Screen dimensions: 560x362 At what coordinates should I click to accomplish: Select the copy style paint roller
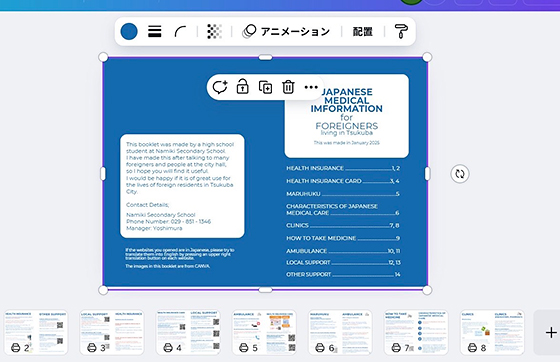pos(401,31)
